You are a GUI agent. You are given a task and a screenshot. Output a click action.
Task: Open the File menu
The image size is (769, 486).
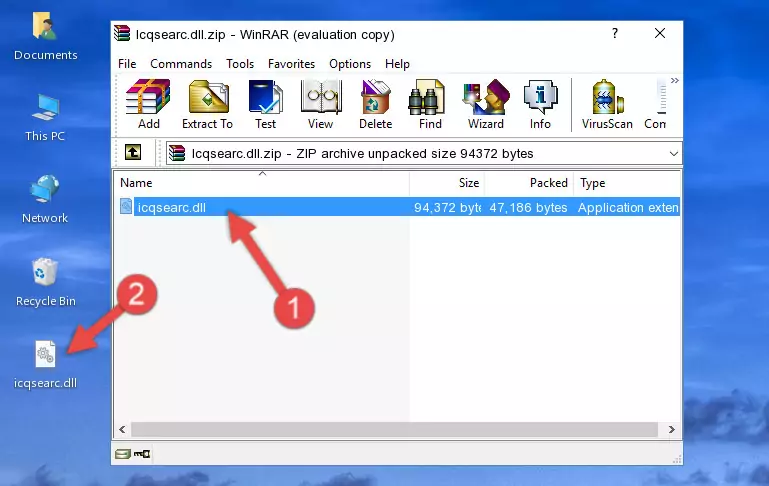coord(127,64)
